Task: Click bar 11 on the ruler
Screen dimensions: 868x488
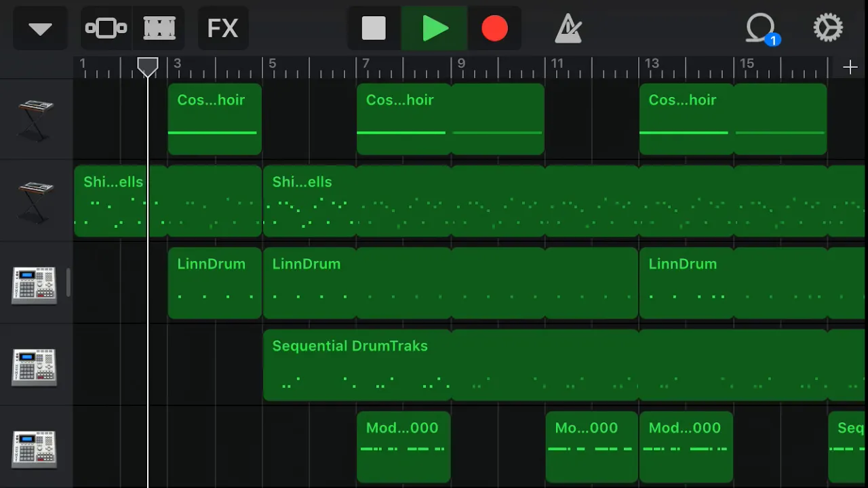Action: click(557, 64)
